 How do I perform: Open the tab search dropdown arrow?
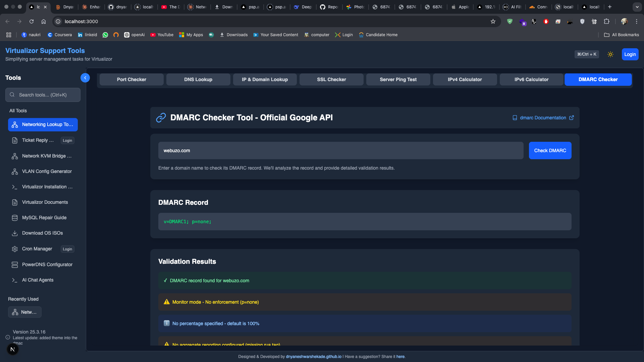(x=637, y=7)
